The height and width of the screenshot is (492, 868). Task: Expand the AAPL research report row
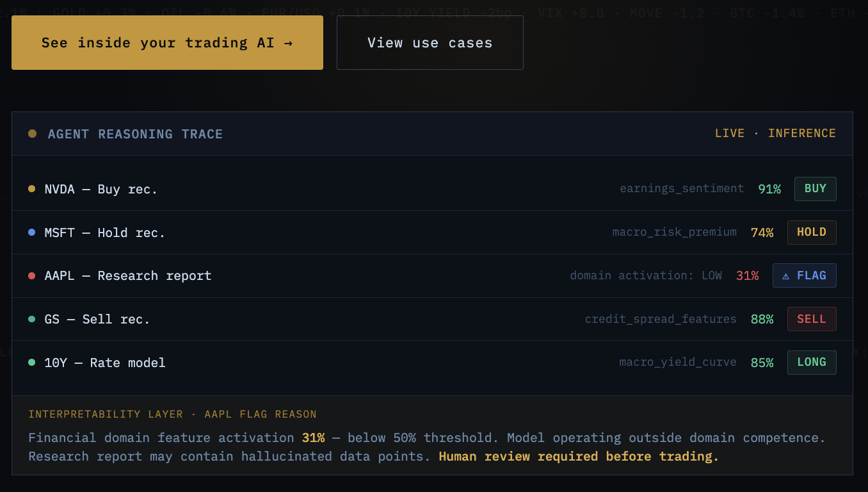(128, 275)
